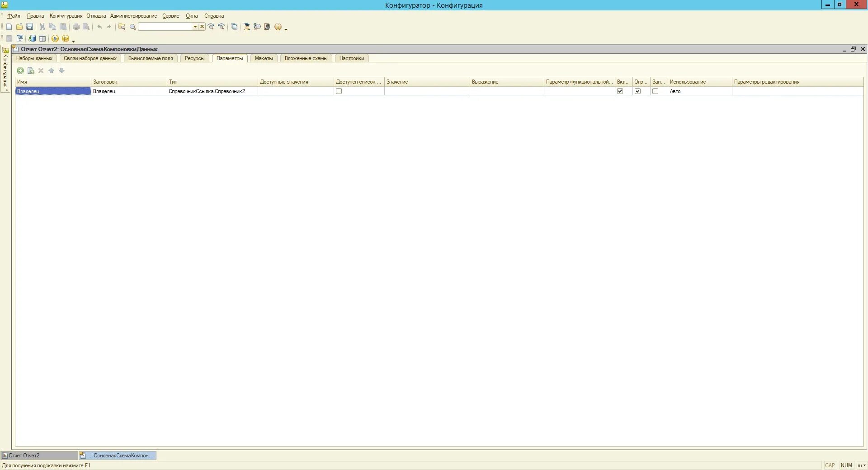Create a new document with toolbar icon
The width and height of the screenshot is (868, 470).
point(9,27)
